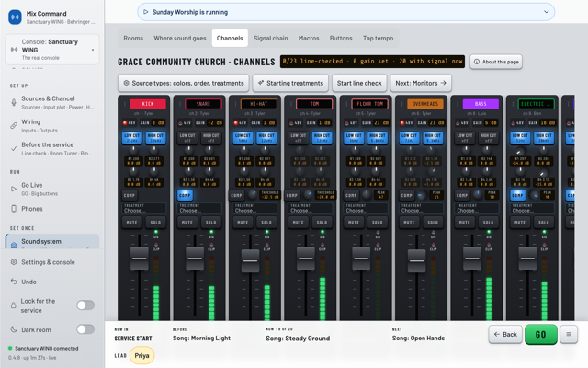Open the Buttons tab
588x368 pixels.
(x=341, y=38)
